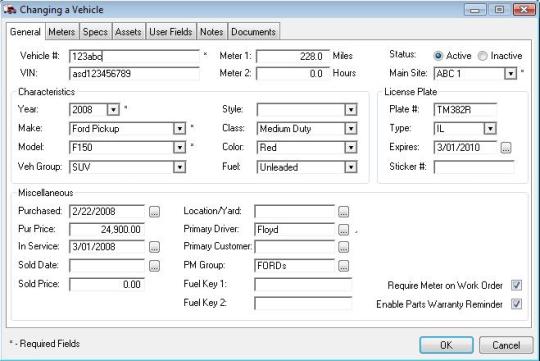Click the VIN input field

tap(134, 74)
